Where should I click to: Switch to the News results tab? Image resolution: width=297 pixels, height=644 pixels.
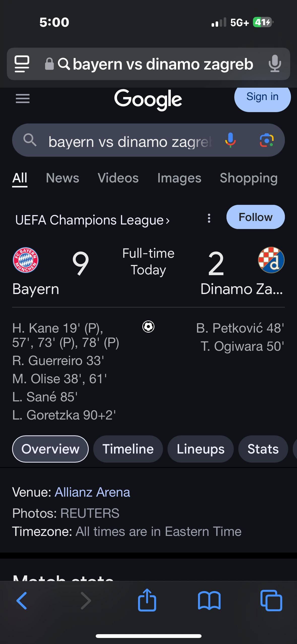click(62, 178)
